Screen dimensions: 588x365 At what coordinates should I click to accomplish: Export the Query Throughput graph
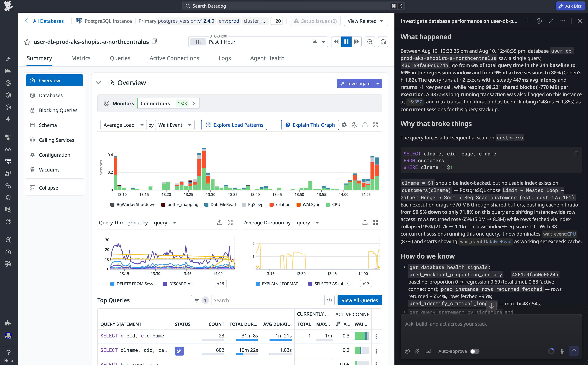coord(219,222)
